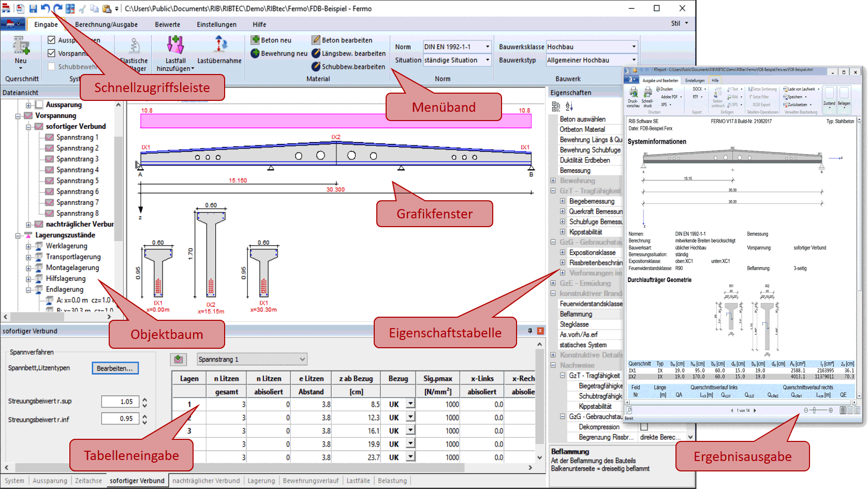Click the Bearbeiten... button
Image resolution: width=868 pixels, height=489 pixels.
coord(115,368)
